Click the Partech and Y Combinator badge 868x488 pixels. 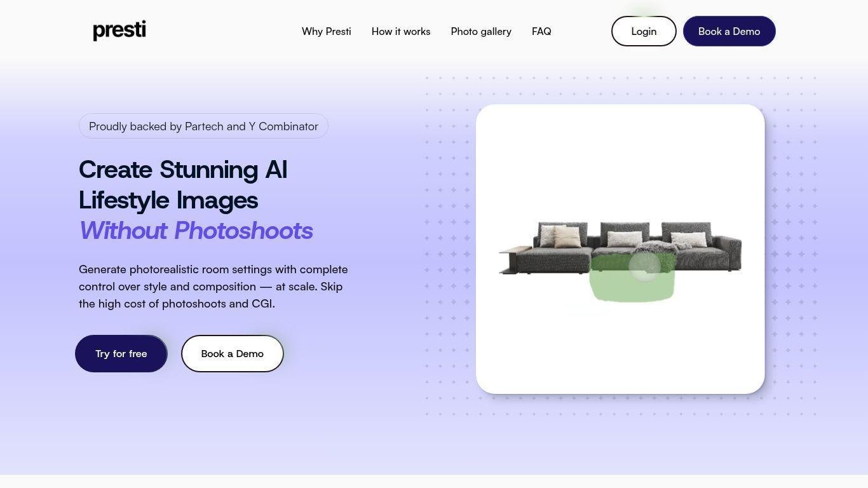coord(203,126)
